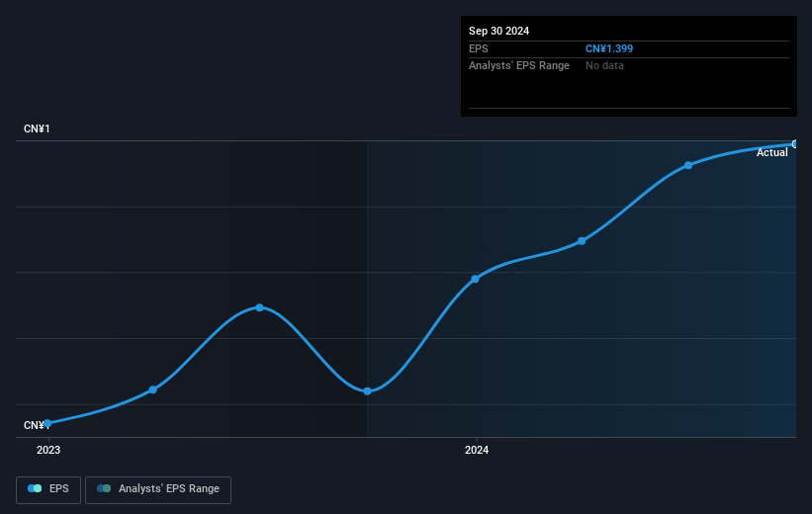Select the trough data point at the shaded region boundary
This screenshot has width=812, height=514.
tap(367, 391)
